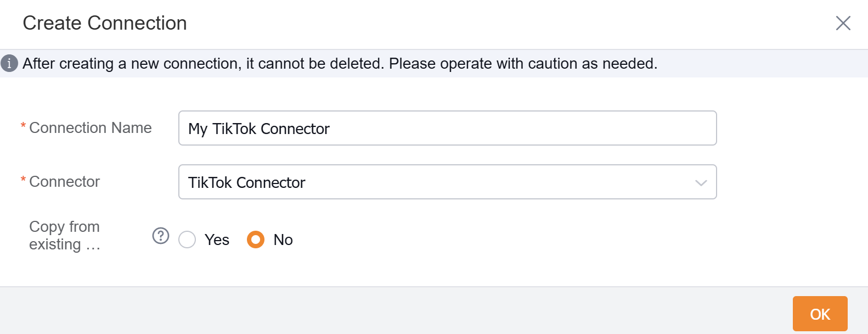Click the red asterisk beside Connection Name

23,126
